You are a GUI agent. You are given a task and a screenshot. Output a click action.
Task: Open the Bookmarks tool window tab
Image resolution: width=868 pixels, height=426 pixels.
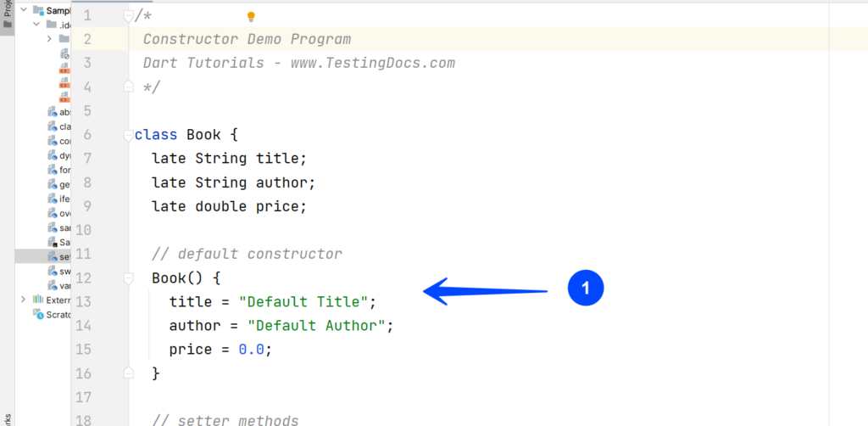click(7, 416)
